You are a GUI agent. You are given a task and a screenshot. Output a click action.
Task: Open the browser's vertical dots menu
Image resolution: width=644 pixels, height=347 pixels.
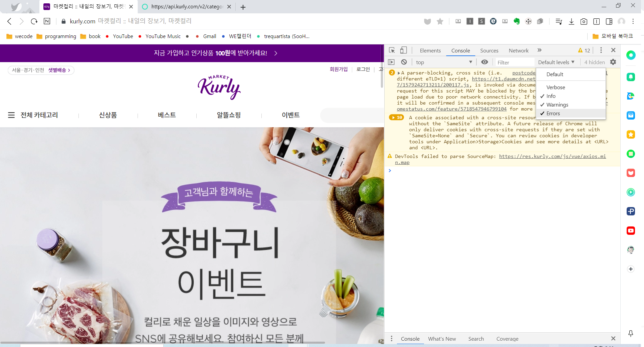(633, 21)
